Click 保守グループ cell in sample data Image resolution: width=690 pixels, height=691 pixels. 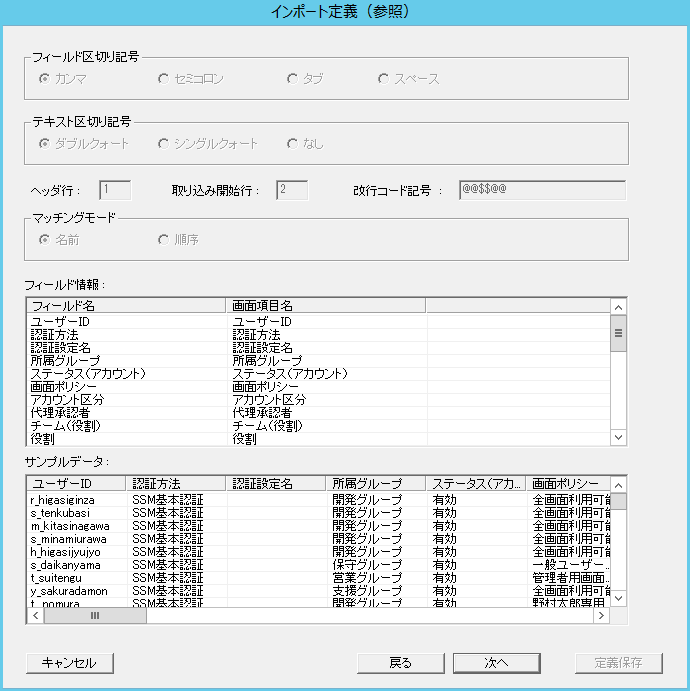click(x=367, y=565)
